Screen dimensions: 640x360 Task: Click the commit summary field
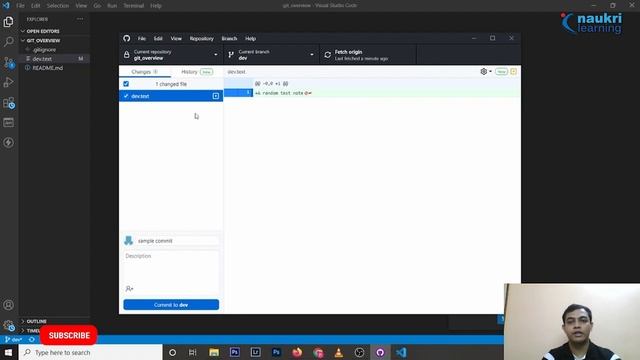tap(177, 241)
